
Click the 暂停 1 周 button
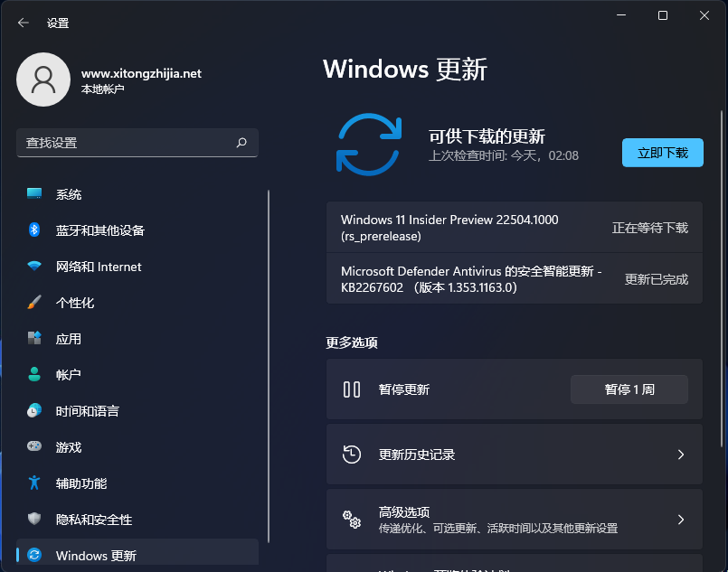pyautogui.click(x=629, y=389)
